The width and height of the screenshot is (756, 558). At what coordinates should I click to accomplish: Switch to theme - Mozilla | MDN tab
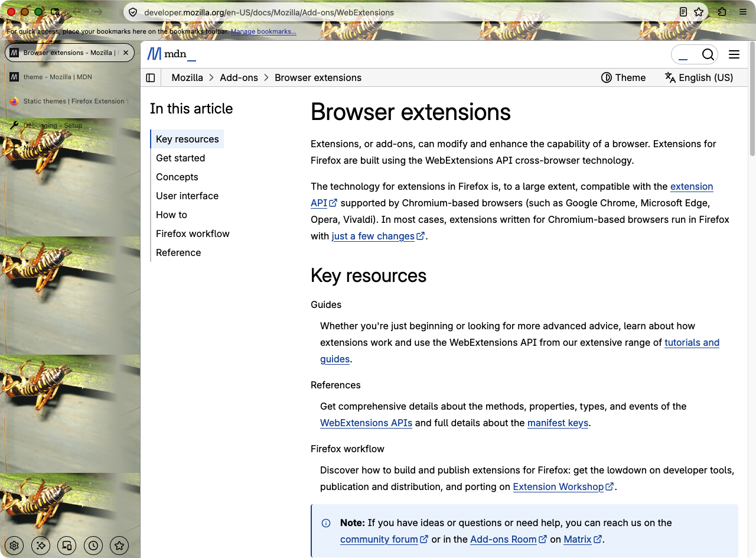[x=70, y=77]
